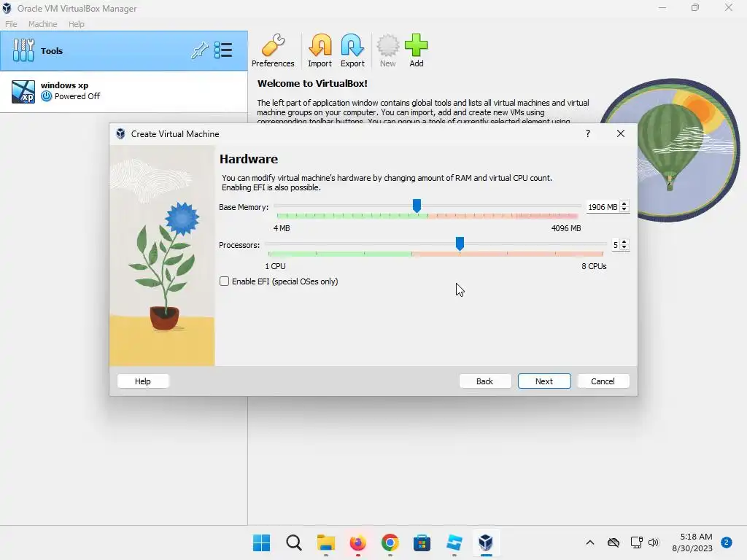Close the Create Virtual Machine dialog
The image size is (747, 560).
[x=621, y=134]
